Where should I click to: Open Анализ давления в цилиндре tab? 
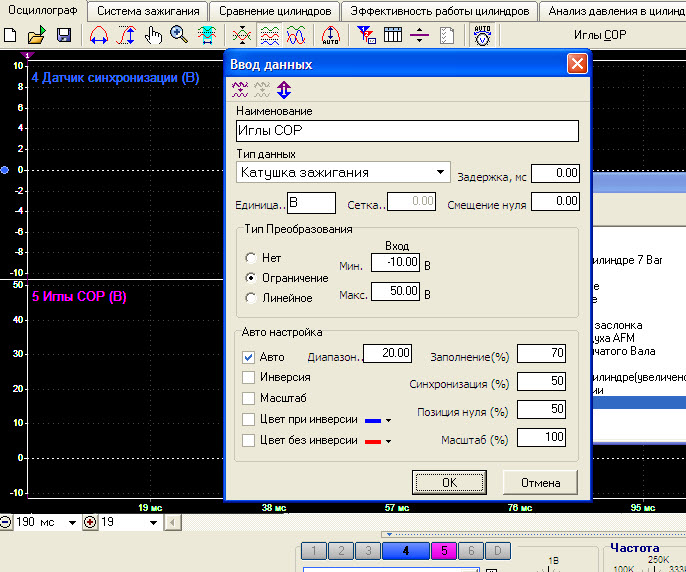613,11
